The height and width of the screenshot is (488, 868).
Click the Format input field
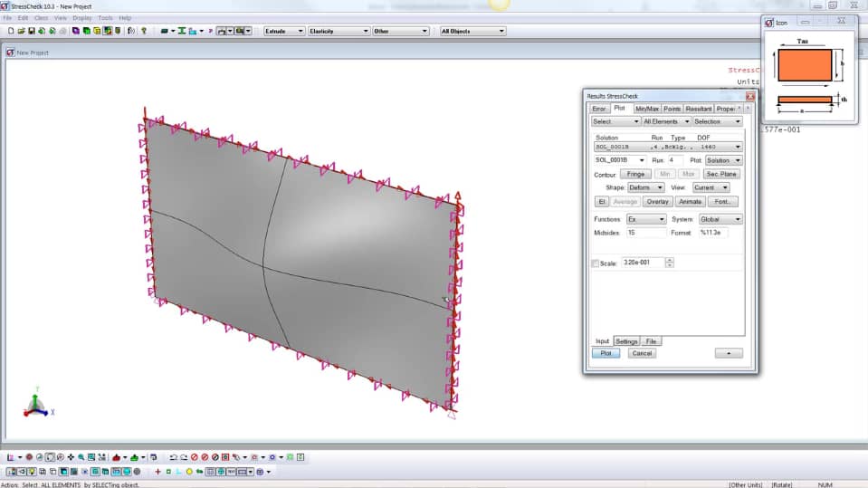(713, 233)
